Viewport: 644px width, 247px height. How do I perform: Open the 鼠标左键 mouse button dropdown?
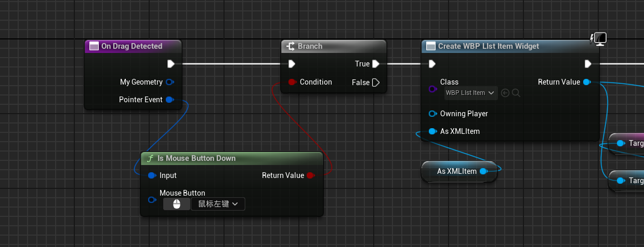(x=218, y=204)
